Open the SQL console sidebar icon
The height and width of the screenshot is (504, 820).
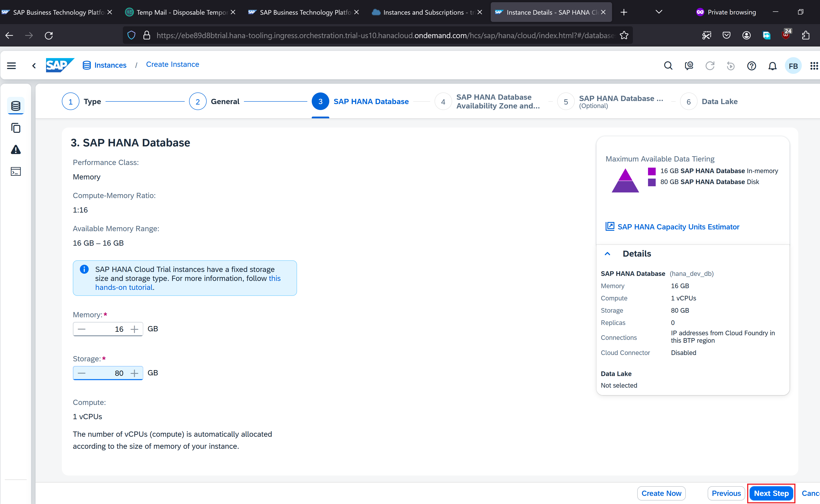(16, 171)
